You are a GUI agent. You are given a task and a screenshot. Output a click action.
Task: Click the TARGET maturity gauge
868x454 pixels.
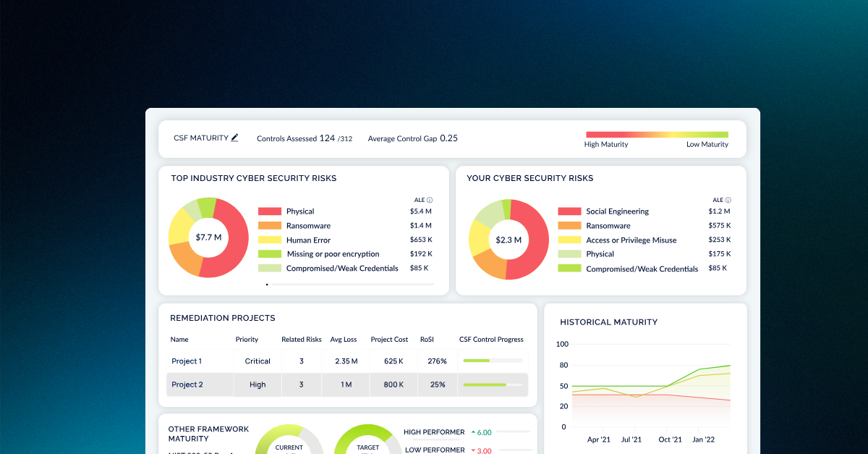click(x=367, y=440)
